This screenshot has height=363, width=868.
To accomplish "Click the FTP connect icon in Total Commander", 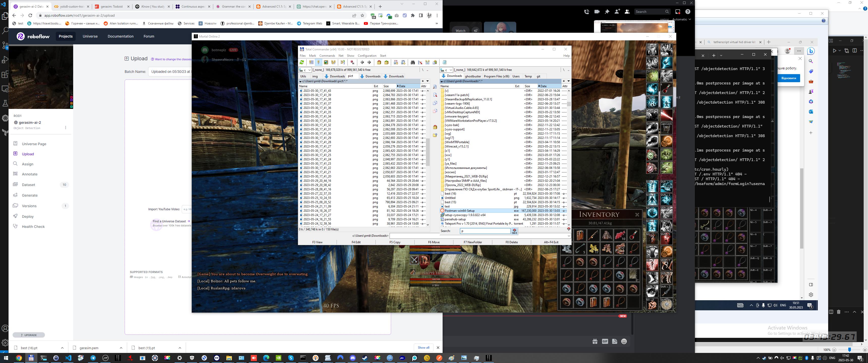I will (396, 62).
